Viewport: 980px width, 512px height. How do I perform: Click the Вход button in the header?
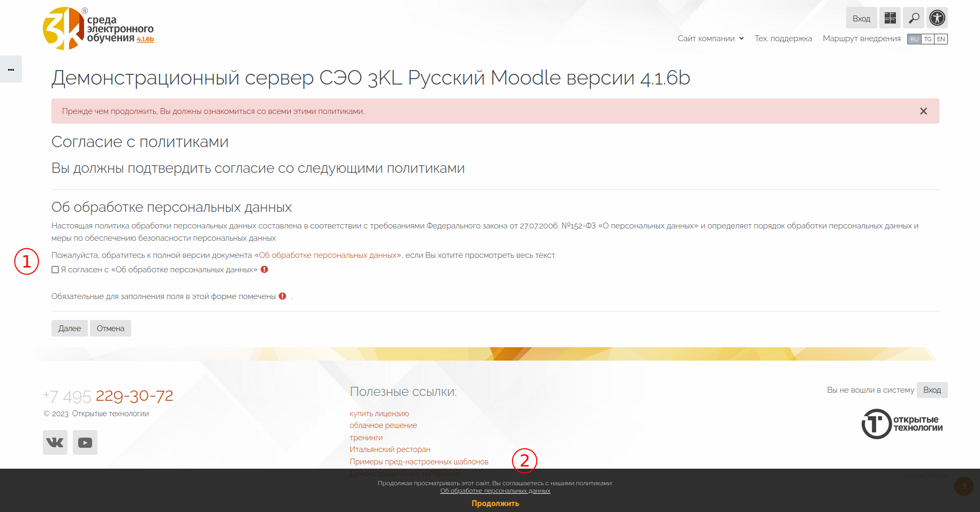861,18
